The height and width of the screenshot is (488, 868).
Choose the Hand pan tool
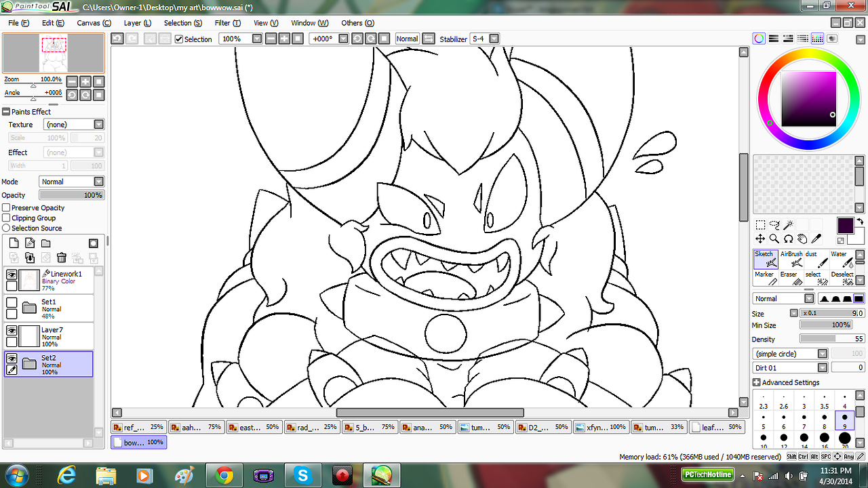pyautogui.click(x=802, y=239)
